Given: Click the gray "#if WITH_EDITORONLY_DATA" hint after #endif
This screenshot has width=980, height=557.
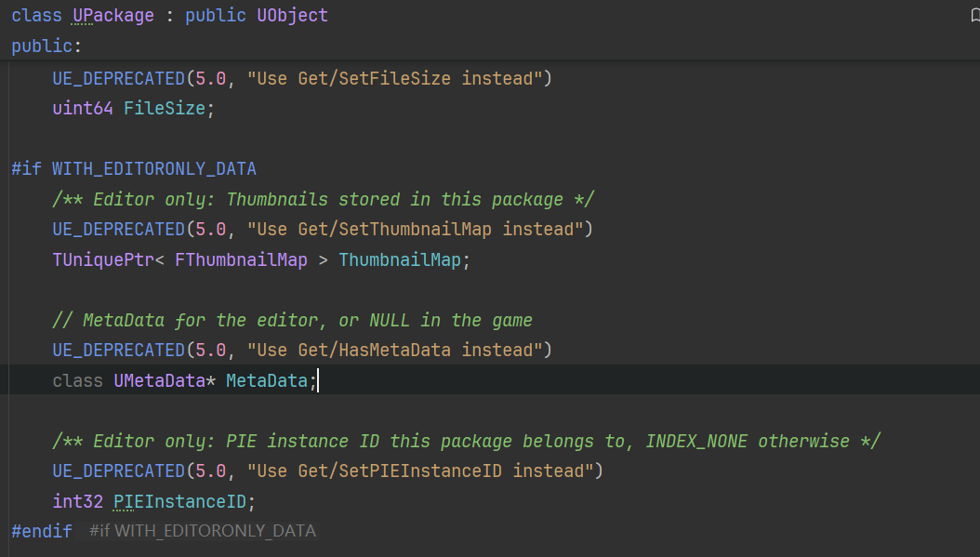Looking at the screenshot, I should [x=203, y=531].
